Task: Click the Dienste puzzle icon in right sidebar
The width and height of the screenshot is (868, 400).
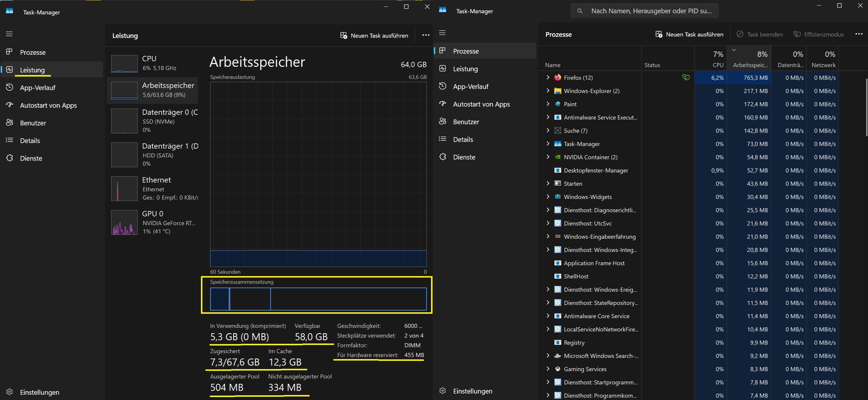Action: pyautogui.click(x=443, y=157)
